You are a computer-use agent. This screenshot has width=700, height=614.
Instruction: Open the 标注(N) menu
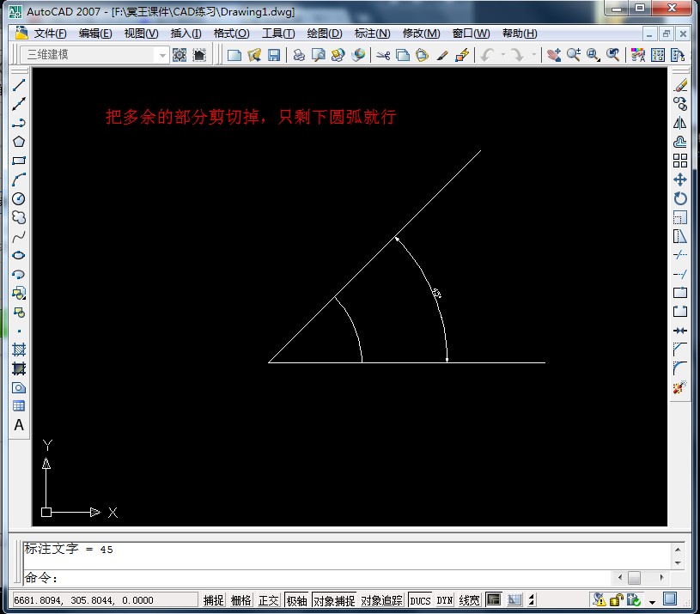[x=372, y=33]
